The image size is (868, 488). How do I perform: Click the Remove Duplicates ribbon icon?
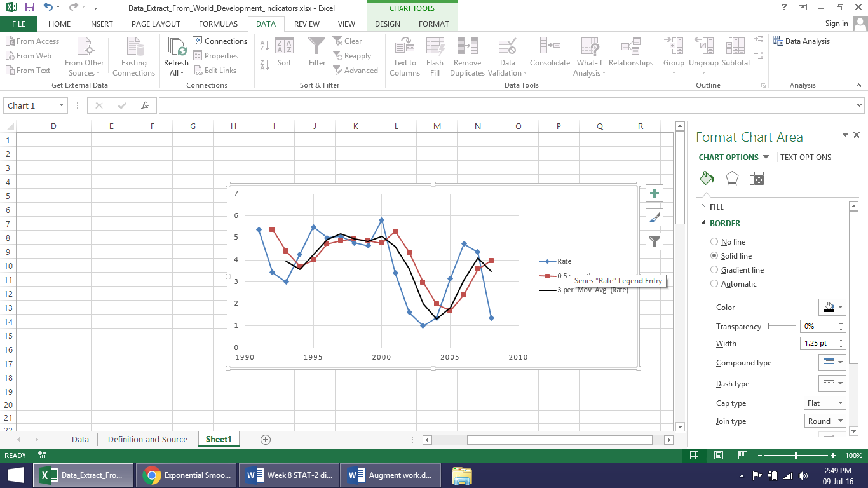tap(467, 57)
